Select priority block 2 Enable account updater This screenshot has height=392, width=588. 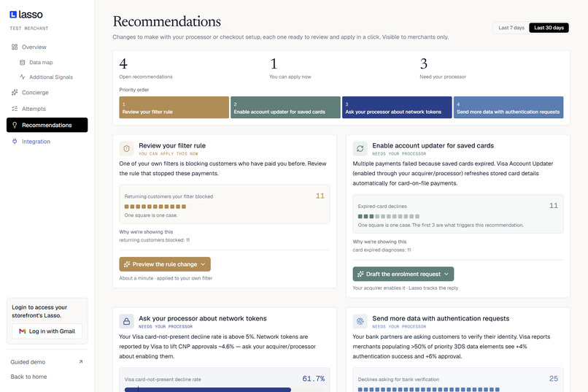point(285,107)
